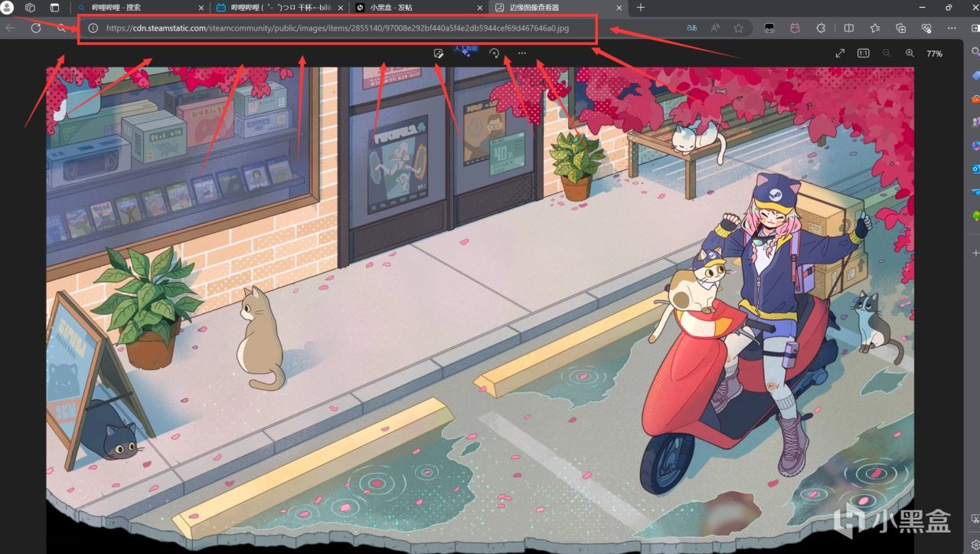The height and width of the screenshot is (554, 980).
Task: Zoom out of the image
Action: pyautogui.click(x=887, y=54)
